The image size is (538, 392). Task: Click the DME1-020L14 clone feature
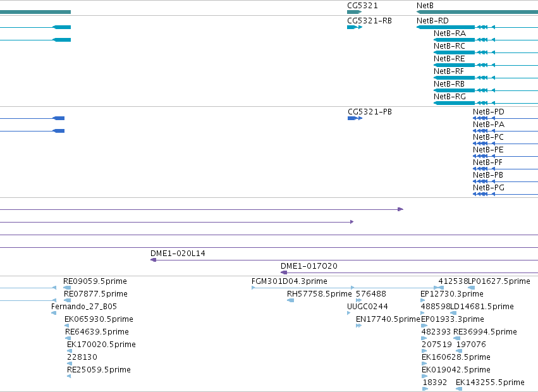(x=344, y=260)
